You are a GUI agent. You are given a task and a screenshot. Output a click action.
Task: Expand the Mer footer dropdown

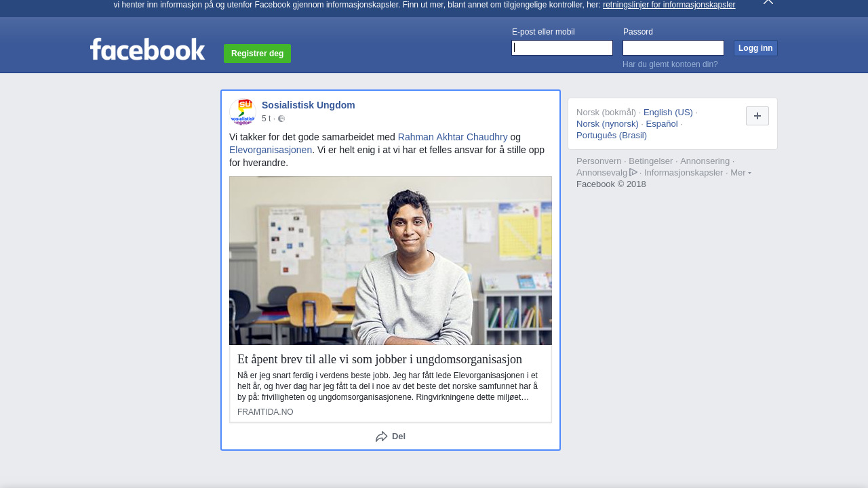coord(741,173)
